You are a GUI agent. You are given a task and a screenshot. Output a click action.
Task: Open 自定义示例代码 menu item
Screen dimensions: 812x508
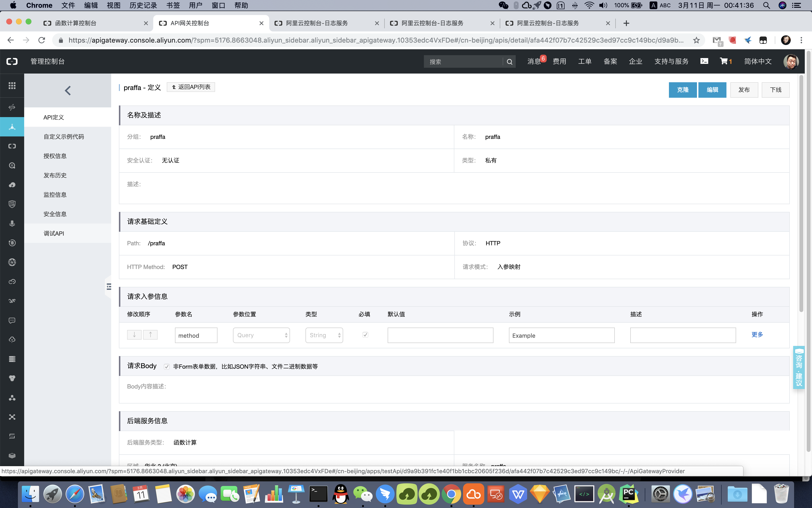68,137
